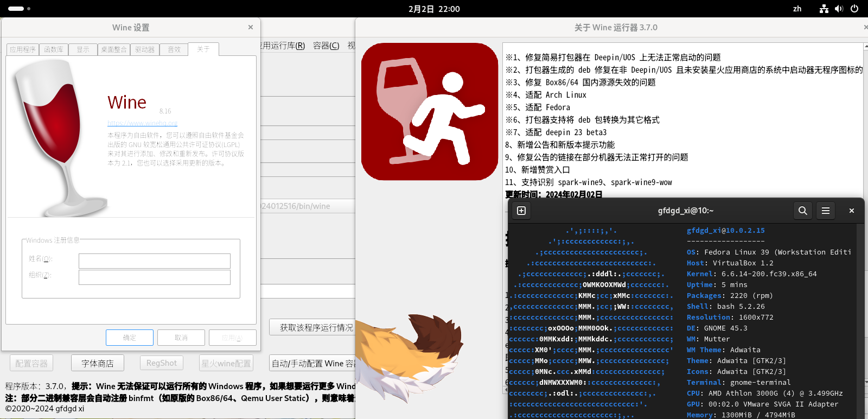Select the 关于 tab

coord(203,49)
